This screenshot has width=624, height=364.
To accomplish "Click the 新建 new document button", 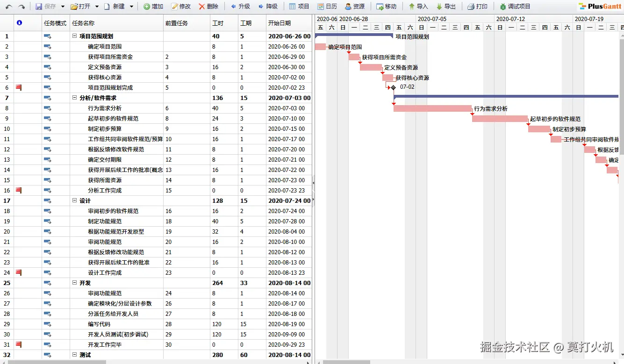I will click(115, 7).
